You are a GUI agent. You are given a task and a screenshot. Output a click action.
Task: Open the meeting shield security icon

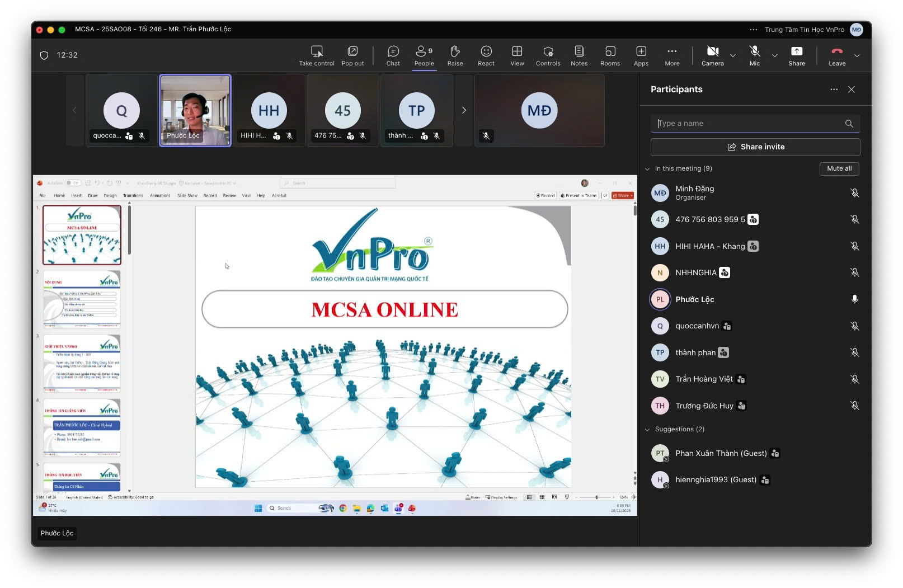click(44, 55)
